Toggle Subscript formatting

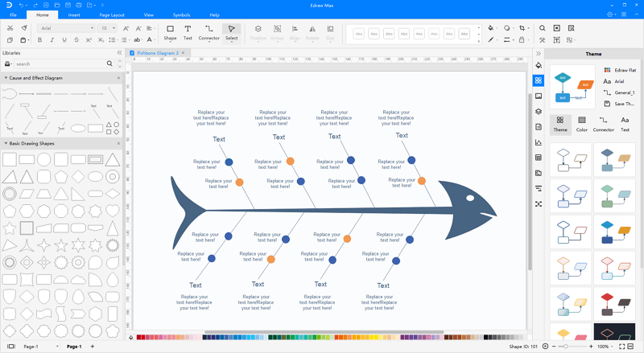click(x=101, y=40)
